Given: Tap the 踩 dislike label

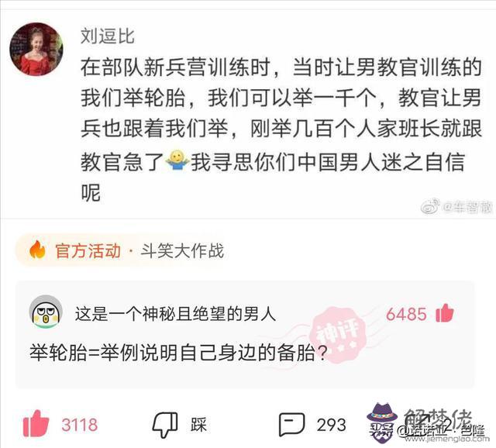Looking at the screenshot, I should tap(198, 425).
